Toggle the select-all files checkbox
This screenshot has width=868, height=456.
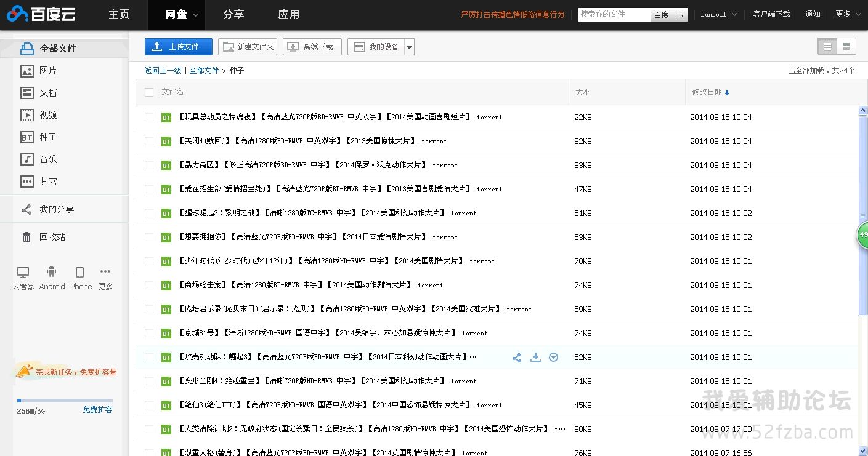[149, 92]
